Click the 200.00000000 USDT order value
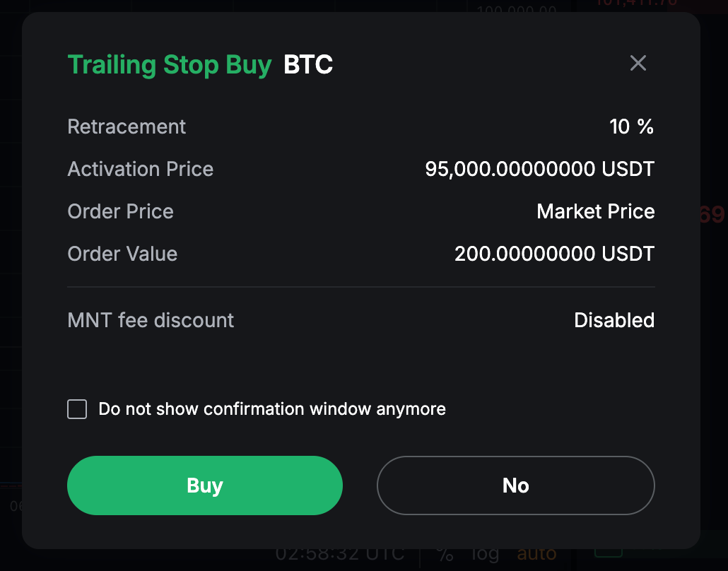The image size is (728, 571). (555, 254)
